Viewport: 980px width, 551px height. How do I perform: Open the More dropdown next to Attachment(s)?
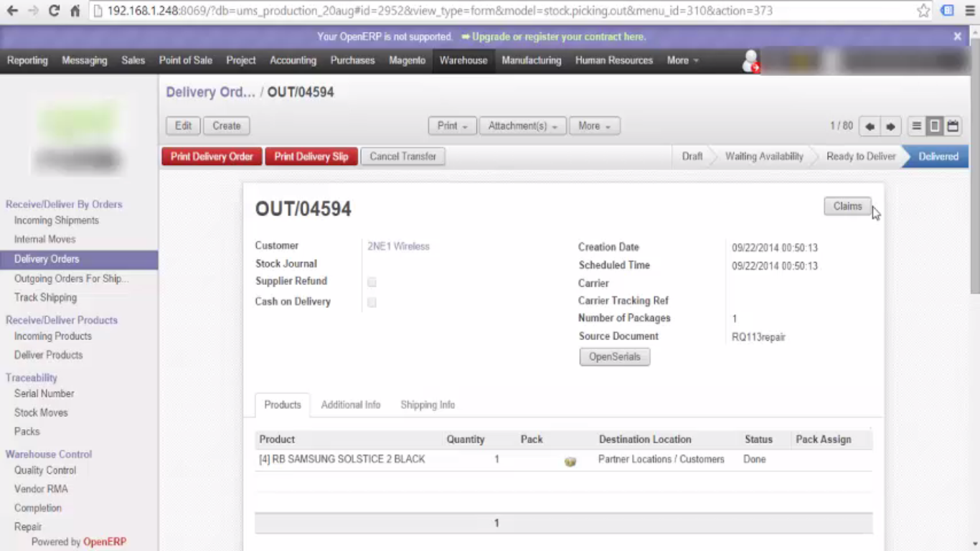coord(594,126)
